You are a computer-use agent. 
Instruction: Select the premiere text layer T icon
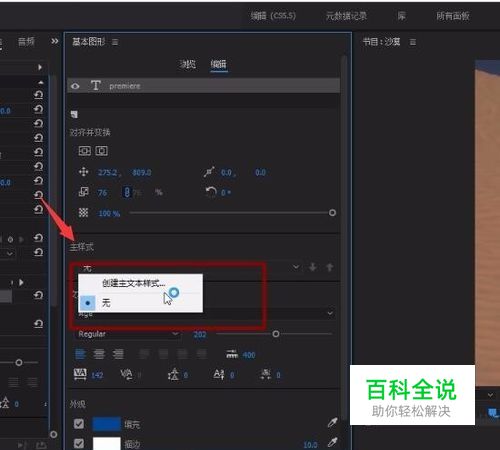[95, 85]
